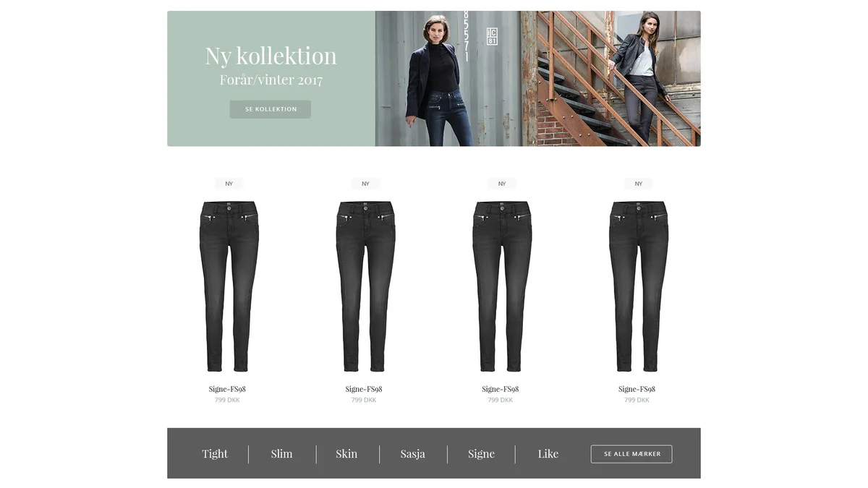868x488 pixels.
Task: Choose the Sasja brand link
Action: click(x=413, y=454)
